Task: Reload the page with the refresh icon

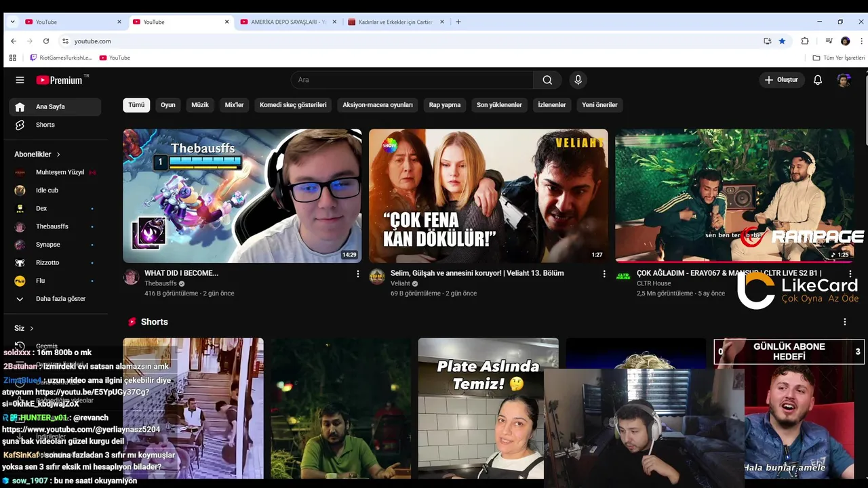Action: 46,41
